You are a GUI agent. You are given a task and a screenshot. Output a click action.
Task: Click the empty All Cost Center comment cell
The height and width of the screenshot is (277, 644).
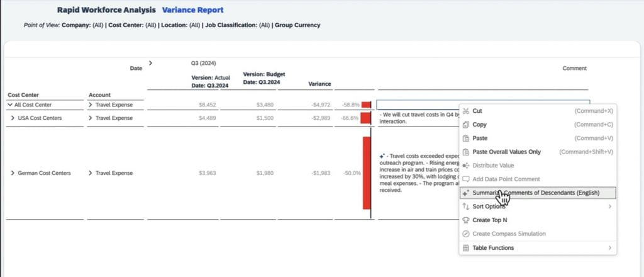[418, 105]
